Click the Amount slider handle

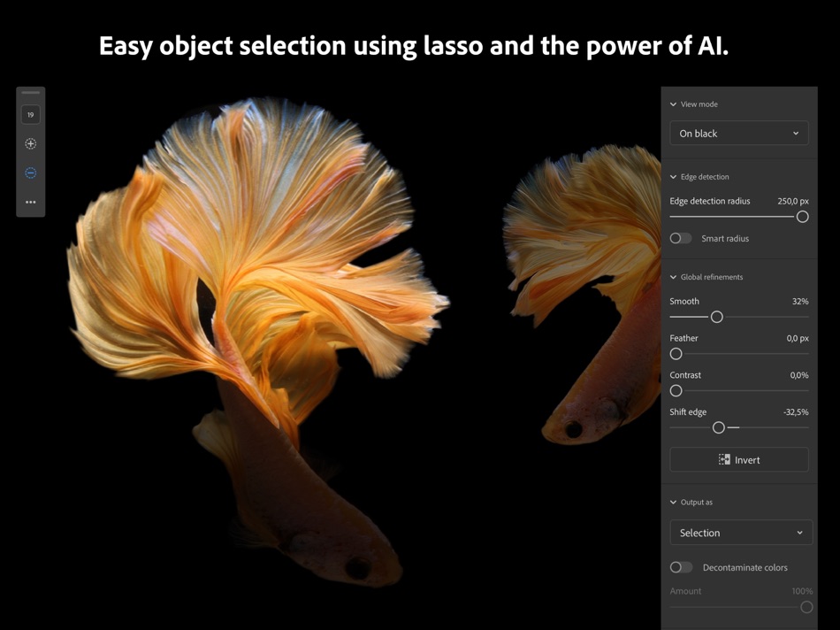tap(806, 607)
